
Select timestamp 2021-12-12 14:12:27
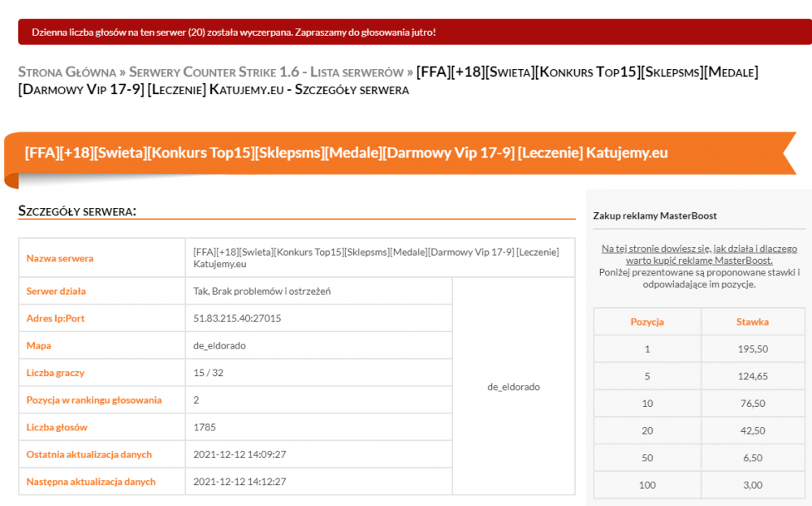point(240,482)
